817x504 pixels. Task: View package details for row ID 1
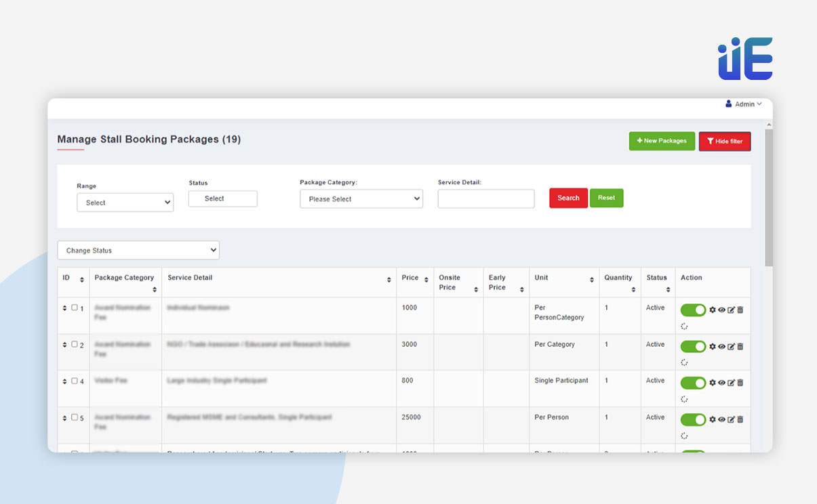coord(721,310)
